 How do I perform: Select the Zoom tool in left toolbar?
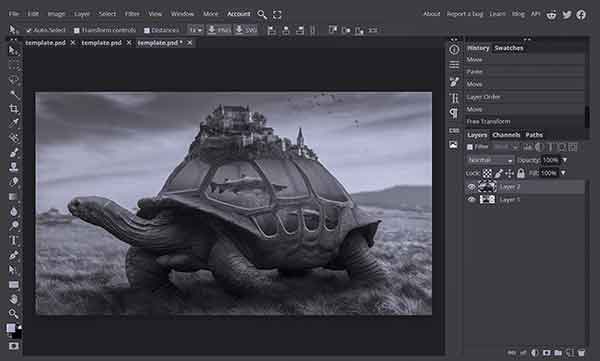click(x=14, y=314)
